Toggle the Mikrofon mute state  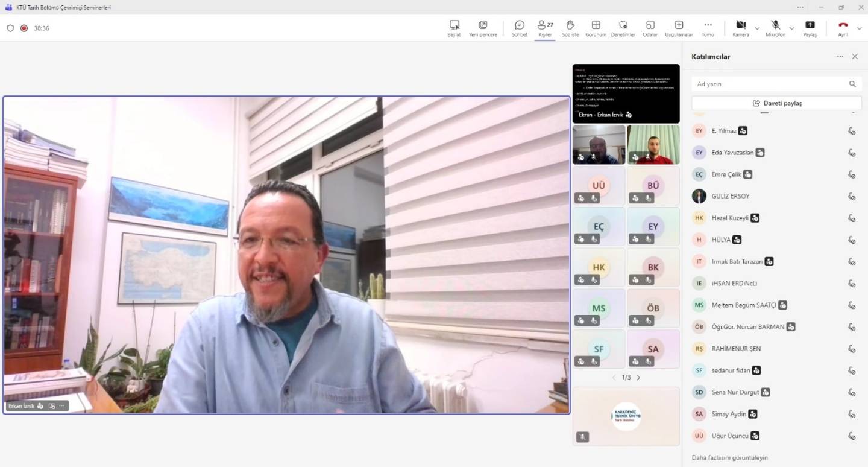775,28
